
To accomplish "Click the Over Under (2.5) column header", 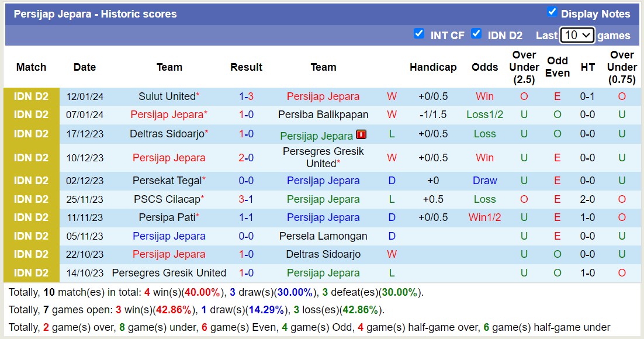I will [x=524, y=67].
